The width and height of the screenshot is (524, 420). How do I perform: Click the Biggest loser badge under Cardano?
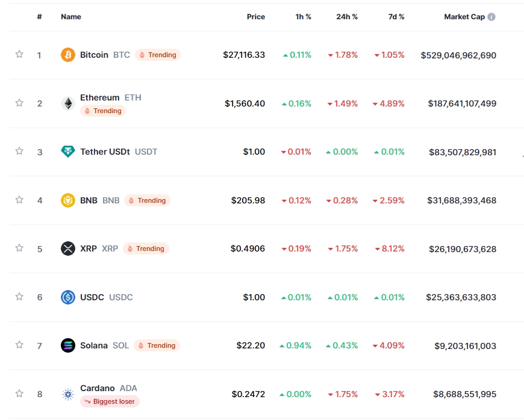coord(110,401)
